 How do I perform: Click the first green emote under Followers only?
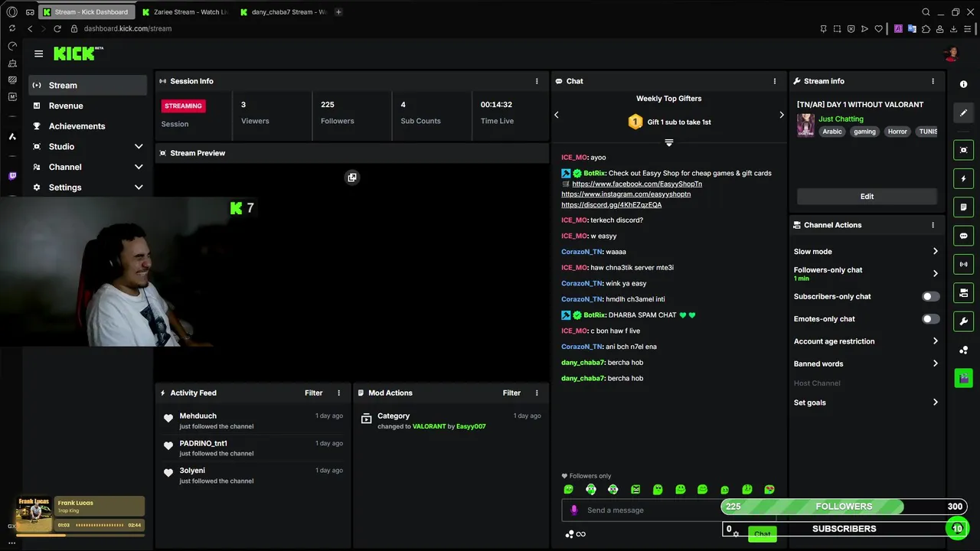point(568,490)
